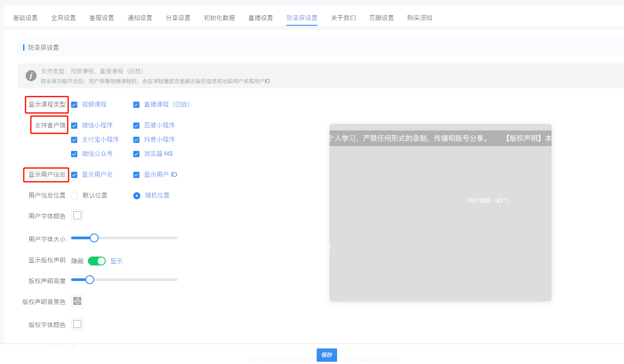The height and width of the screenshot is (364, 624).
Task: Toggle the 百度小程序 checkbox
Action: (x=136, y=126)
